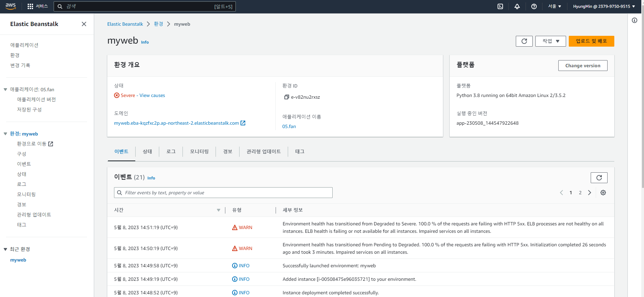Open Info link next to myweb title
644x297 pixels.
point(145,42)
